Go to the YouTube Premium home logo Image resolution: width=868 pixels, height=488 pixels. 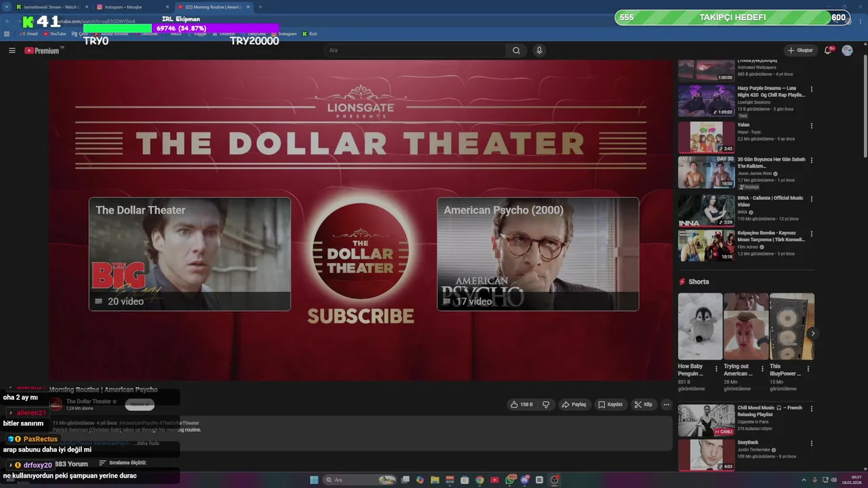(42, 50)
